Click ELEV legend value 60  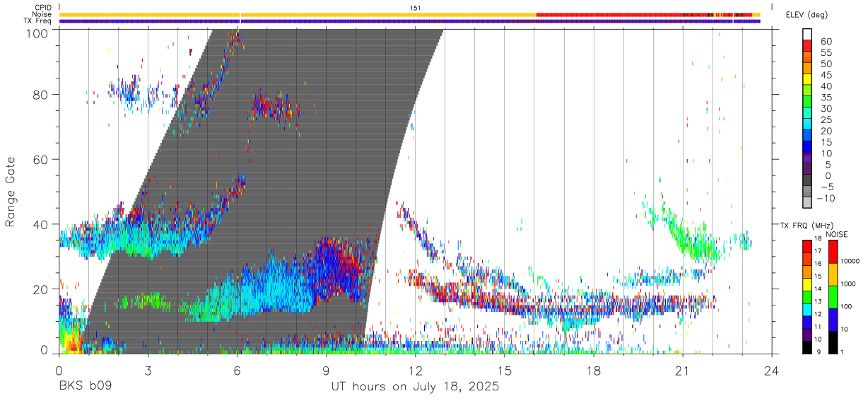[x=825, y=41]
